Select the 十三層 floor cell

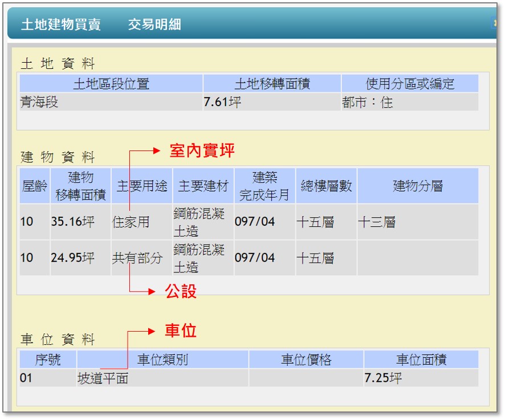coord(418,222)
